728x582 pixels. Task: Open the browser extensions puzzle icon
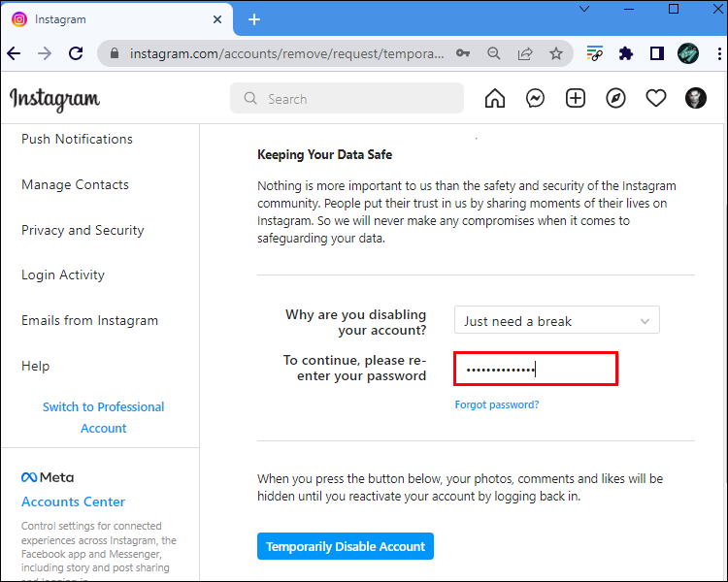626,54
